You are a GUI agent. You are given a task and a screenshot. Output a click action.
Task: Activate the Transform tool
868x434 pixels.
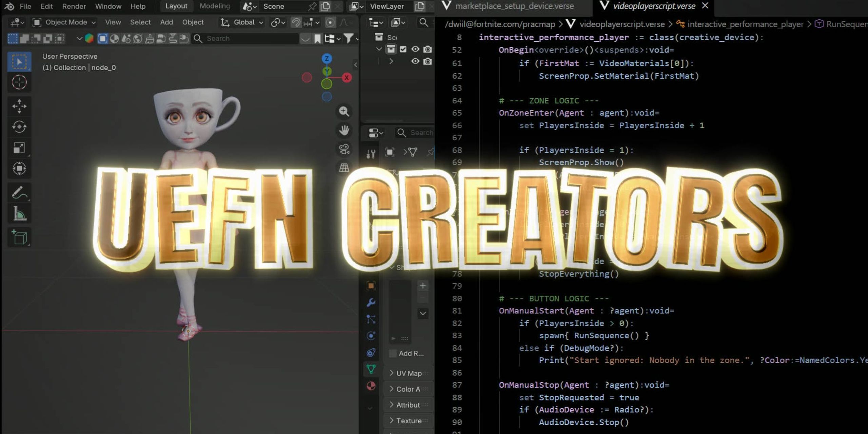pos(19,169)
